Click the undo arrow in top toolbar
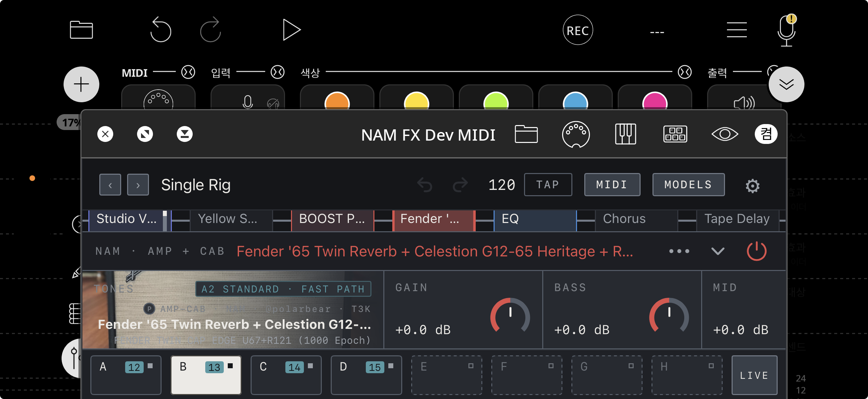 coord(161,30)
